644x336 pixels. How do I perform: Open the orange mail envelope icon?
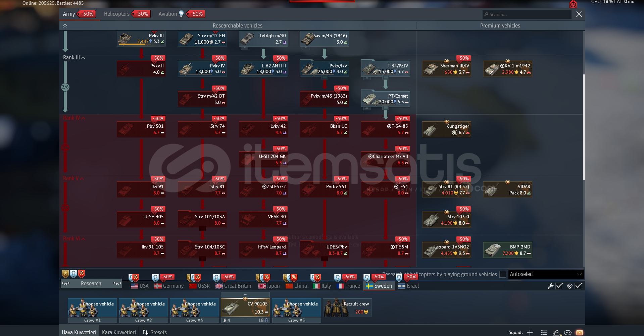pyautogui.click(x=580, y=332)
